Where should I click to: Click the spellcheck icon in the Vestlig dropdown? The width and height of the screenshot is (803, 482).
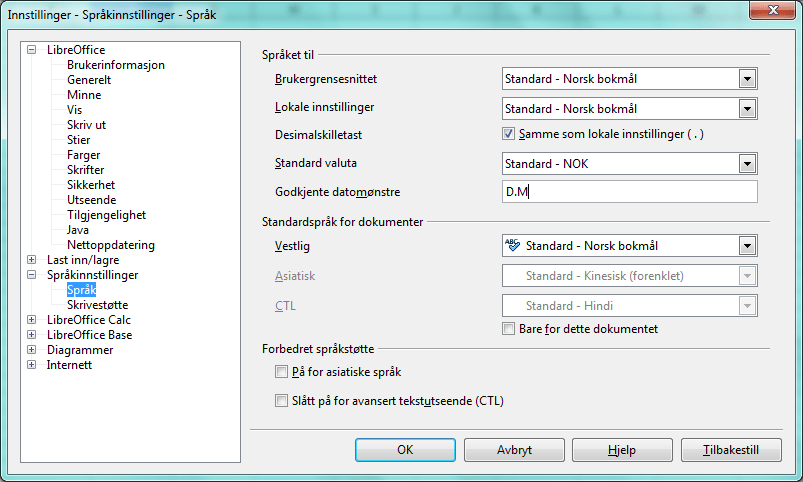(512, 246)
